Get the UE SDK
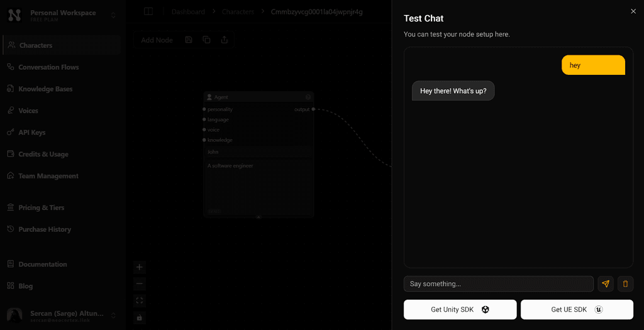The image size is (644, 330). click(577, 309)
